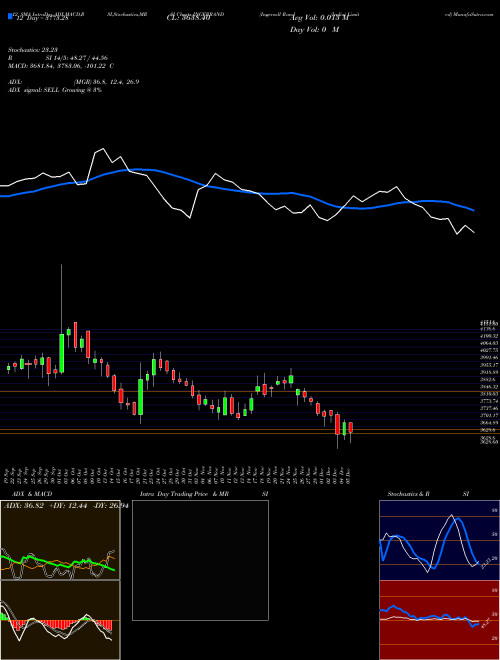Click the 'ADX signal: SELL Growing @ 3%' text
500x660 pixels.
pos(55,90)
